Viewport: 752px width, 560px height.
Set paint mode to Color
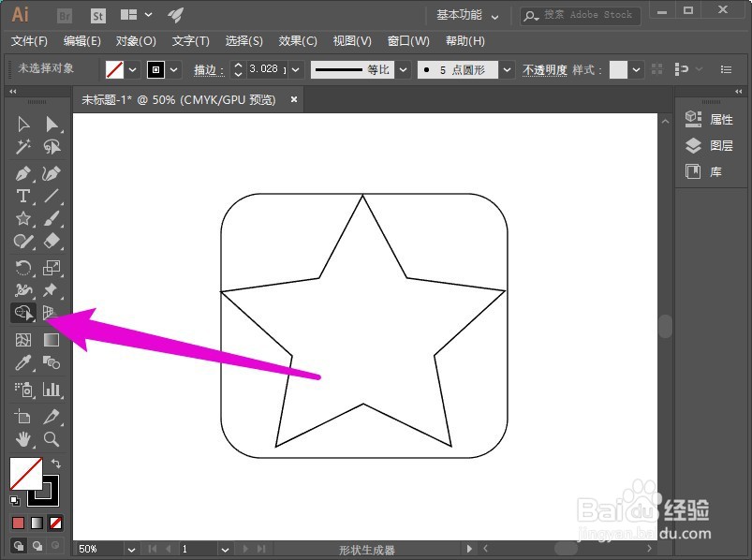[18, 523]
